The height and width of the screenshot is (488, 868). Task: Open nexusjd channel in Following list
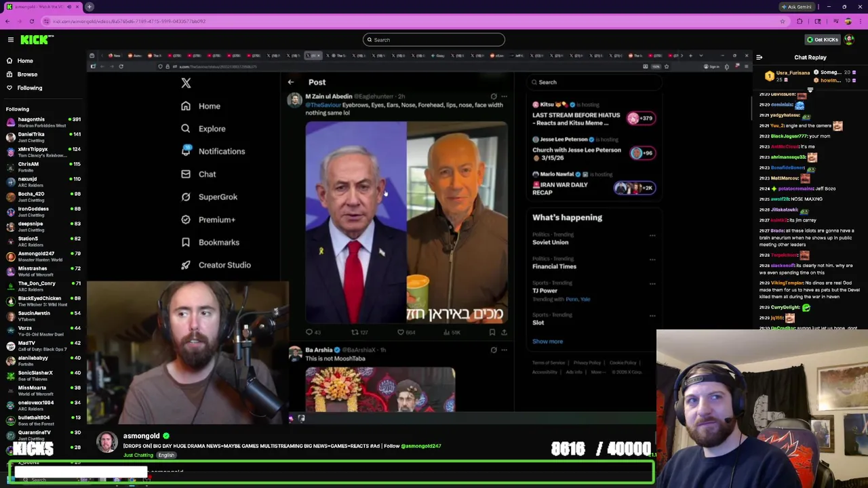(x=42, y=182)
